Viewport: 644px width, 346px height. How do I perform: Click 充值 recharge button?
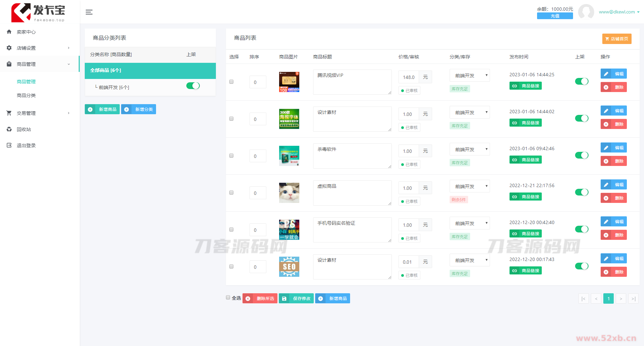555,16
